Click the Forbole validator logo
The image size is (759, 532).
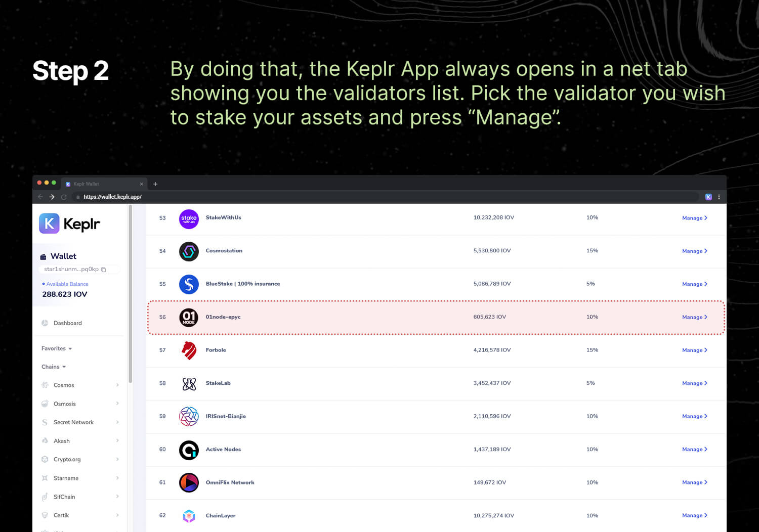[189, 350]
